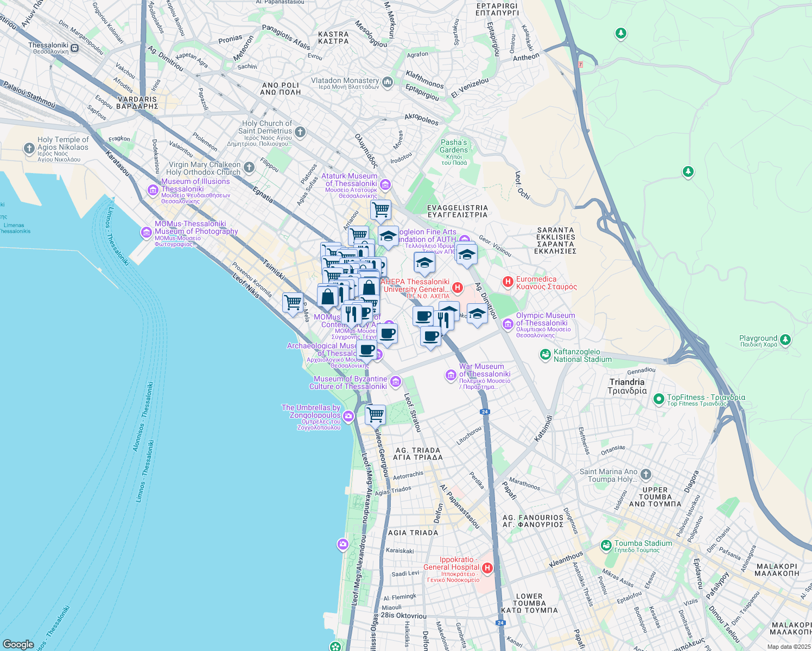Image resolution: width=812 pixels, height=651 pixels.
Task: Click the 'Katsimidi' street label
Action: tap(543, 429)
